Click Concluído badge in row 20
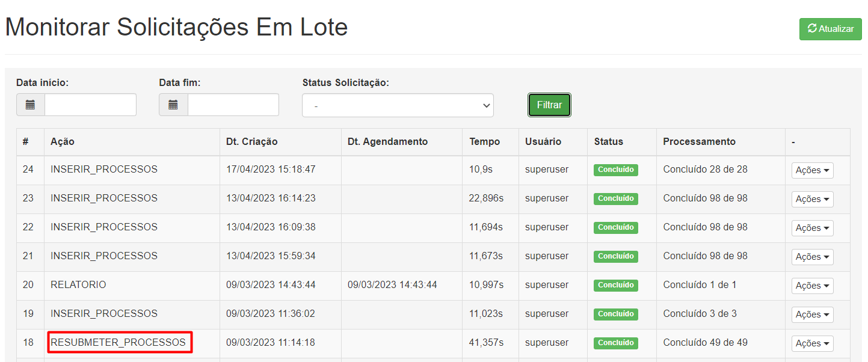Viewport: 868px width, 362px height. pyautogui.click(x=615, y=285)
